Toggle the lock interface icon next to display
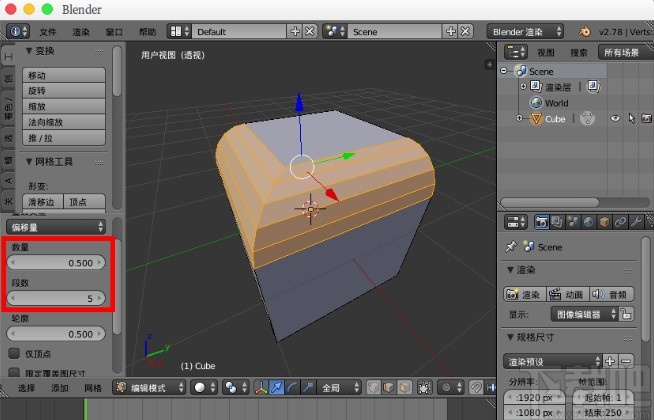The width and height of the screenshot is (654, 420). pyautogui.click(x=626, y=314)
